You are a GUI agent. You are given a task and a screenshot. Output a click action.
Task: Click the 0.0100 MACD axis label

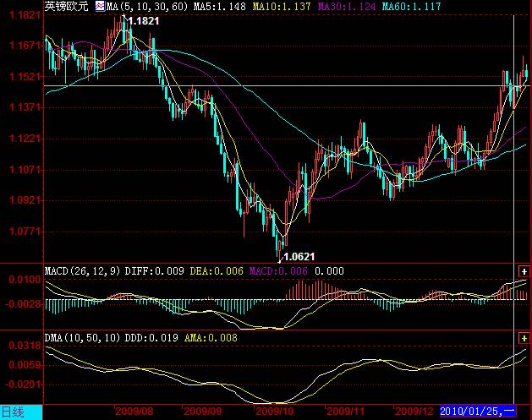tap(25, 280)
